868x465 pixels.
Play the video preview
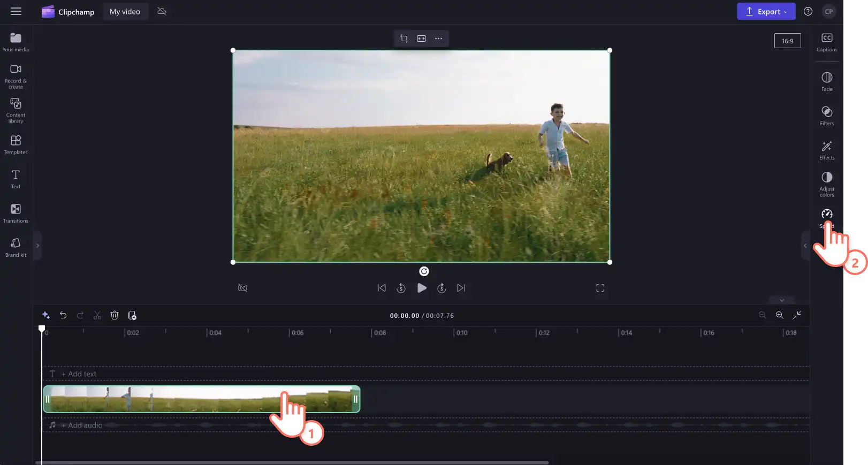422,288
